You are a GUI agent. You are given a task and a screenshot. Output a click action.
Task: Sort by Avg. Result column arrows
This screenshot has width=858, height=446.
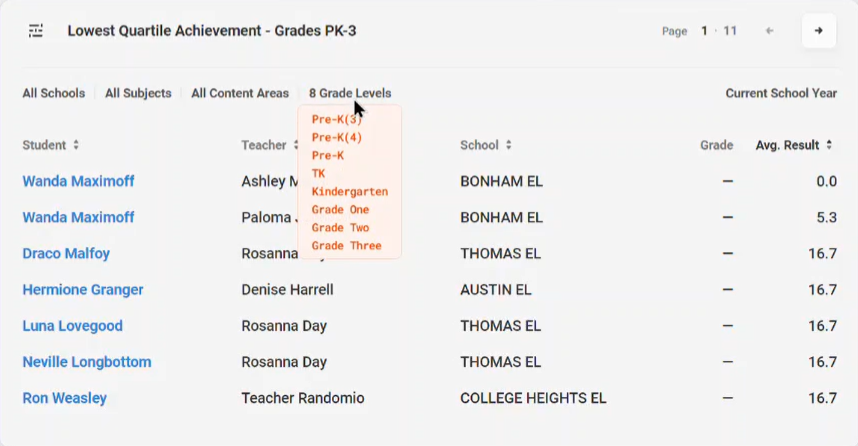(x=829, y=145)
